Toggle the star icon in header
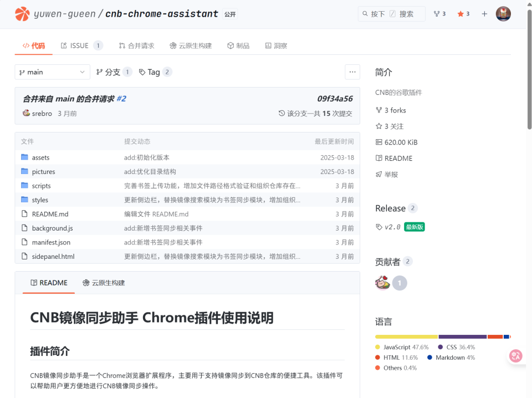532x398 pixels. tap(463, 14)
